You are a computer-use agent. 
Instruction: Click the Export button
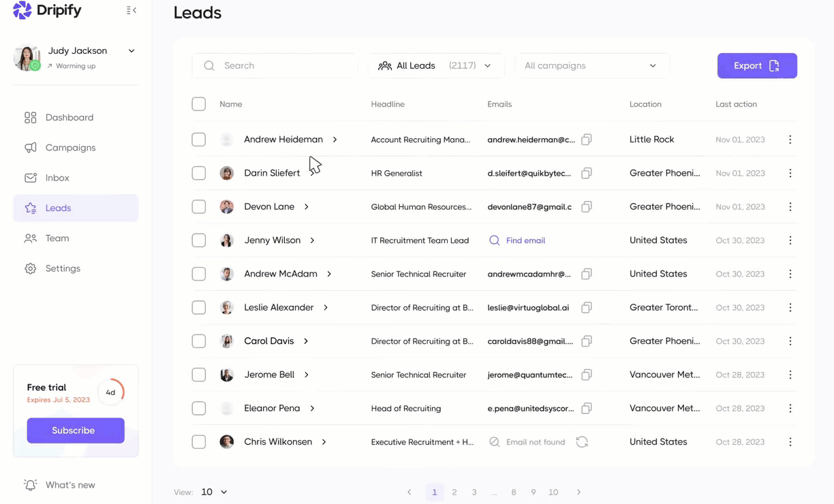[757, 66]
